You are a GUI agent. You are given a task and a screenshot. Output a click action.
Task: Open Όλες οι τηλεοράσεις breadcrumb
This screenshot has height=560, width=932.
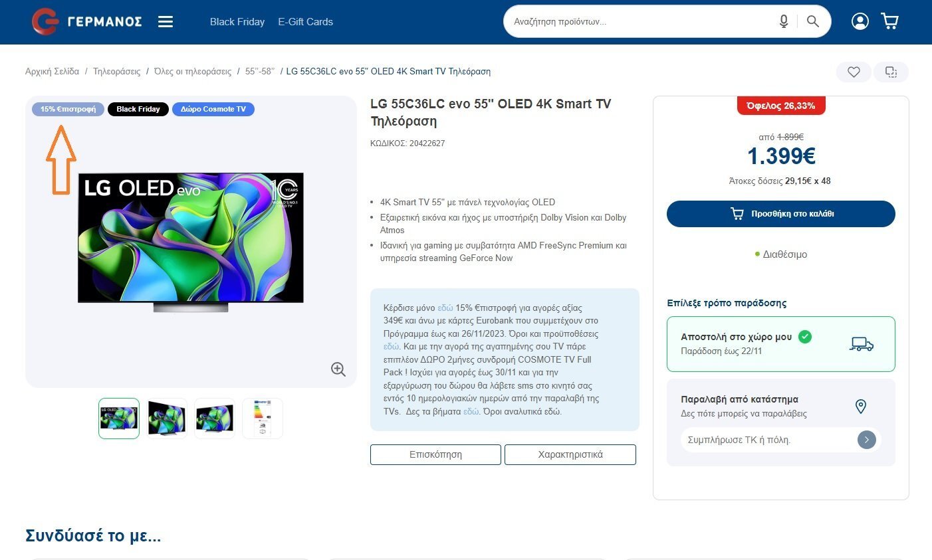(193, 71)
